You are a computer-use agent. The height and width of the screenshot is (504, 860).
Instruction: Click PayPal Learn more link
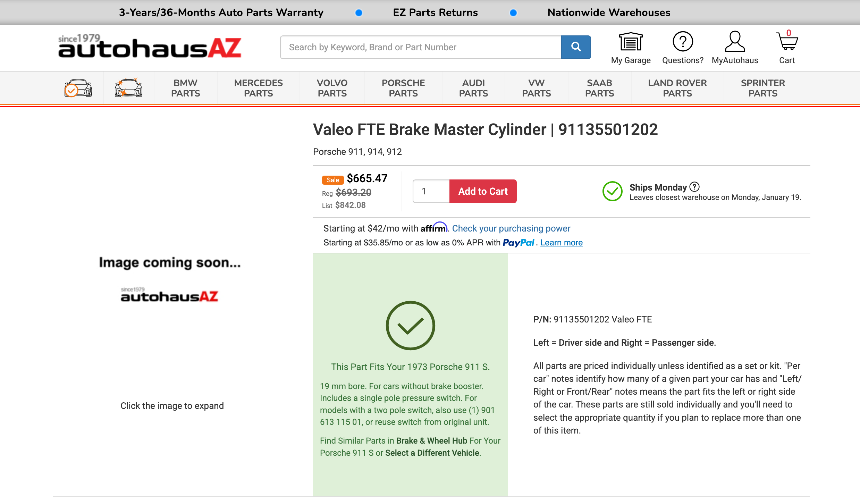click(x=561, y=243)
